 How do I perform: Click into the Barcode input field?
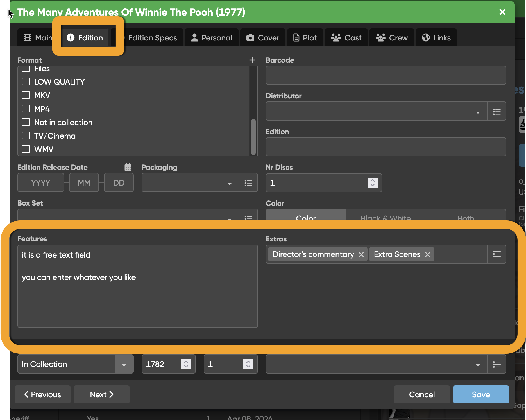[386, 75]
